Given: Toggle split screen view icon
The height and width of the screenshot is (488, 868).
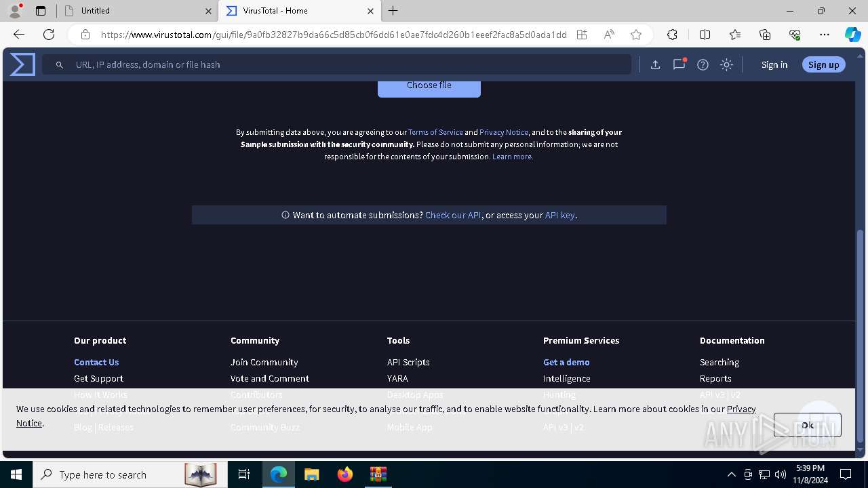Looking at the screenshot, I should click(x=705, y=35).
